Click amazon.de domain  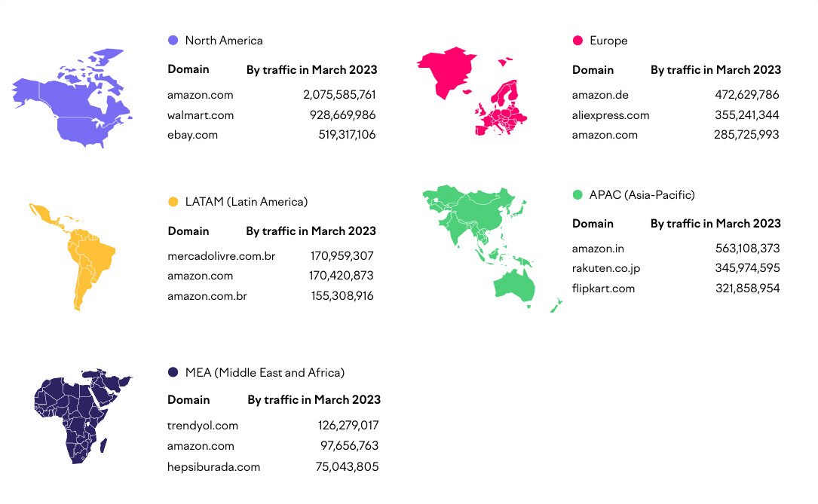[x=600, y=95]
